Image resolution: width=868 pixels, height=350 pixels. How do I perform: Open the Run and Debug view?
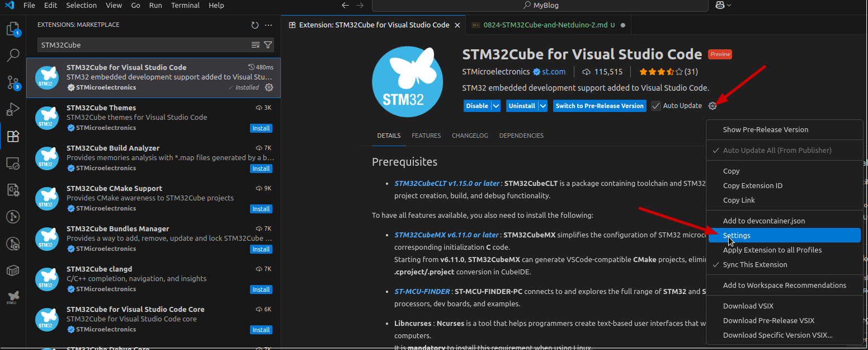click(12, 109)
